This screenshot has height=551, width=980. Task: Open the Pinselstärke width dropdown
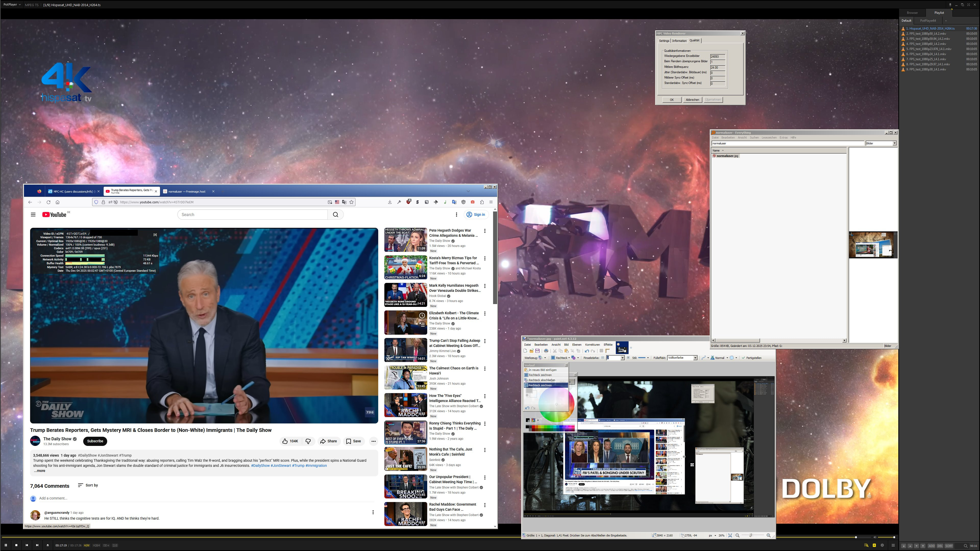tap(622, 358)
